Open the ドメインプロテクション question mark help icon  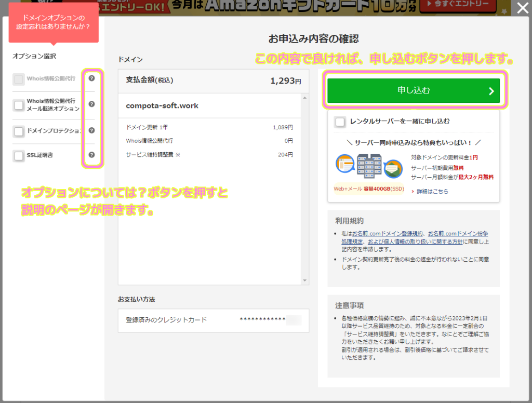91,131
